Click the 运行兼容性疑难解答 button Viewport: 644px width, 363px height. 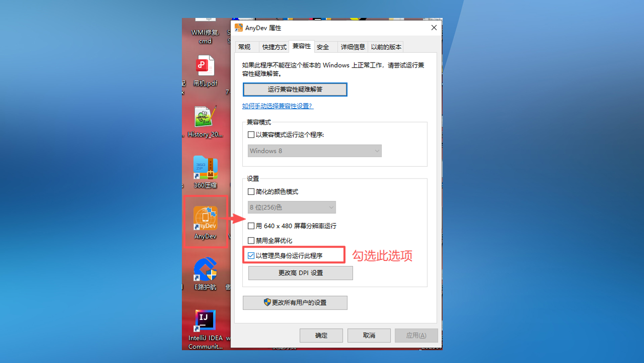295,89
